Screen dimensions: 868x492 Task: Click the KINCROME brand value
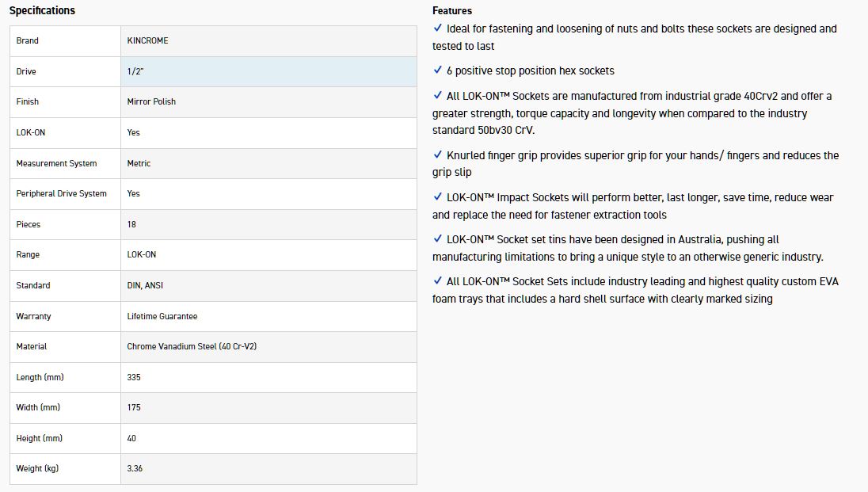[x=147, y=40]
